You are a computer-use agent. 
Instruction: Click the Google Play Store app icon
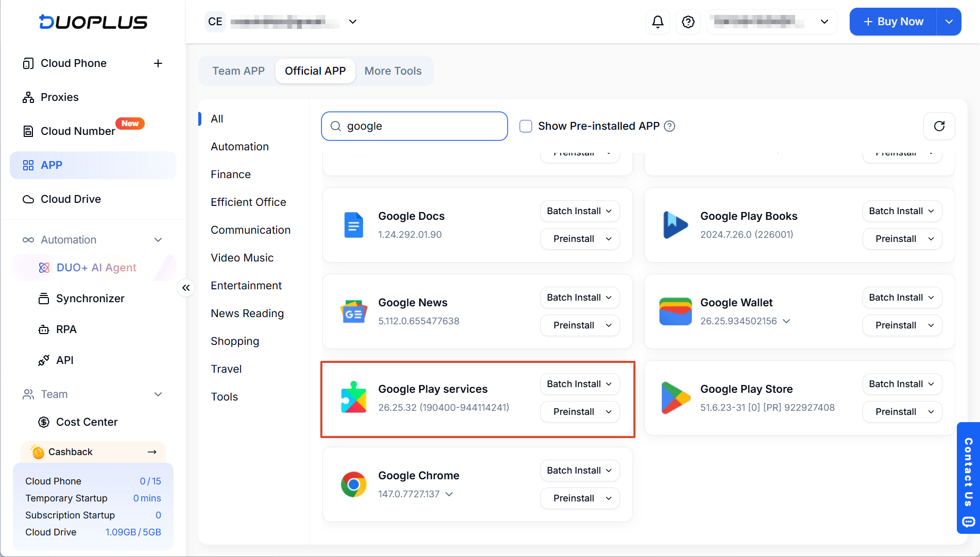(676, 398)
